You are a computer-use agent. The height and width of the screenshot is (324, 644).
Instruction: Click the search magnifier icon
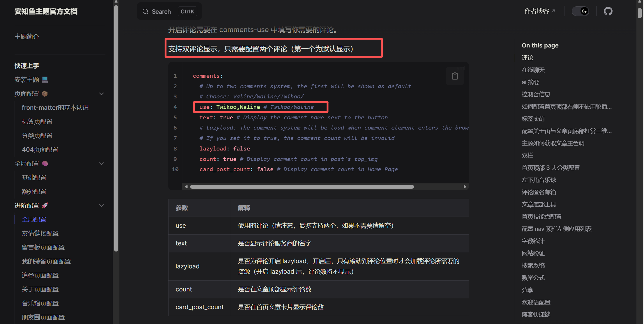click(145, 12)
